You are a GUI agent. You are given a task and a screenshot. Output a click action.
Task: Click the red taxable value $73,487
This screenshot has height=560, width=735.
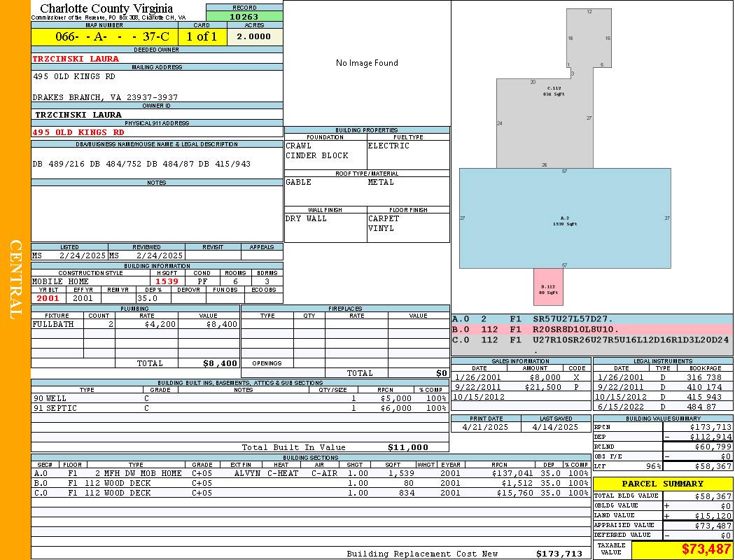pyautogui.click(x=706, y=549)
